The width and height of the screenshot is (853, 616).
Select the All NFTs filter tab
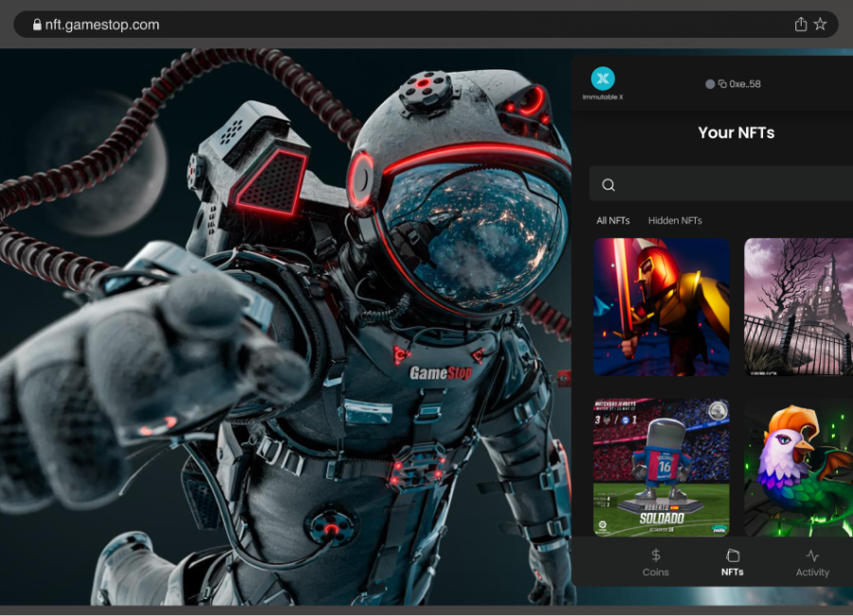coord(612,221)
